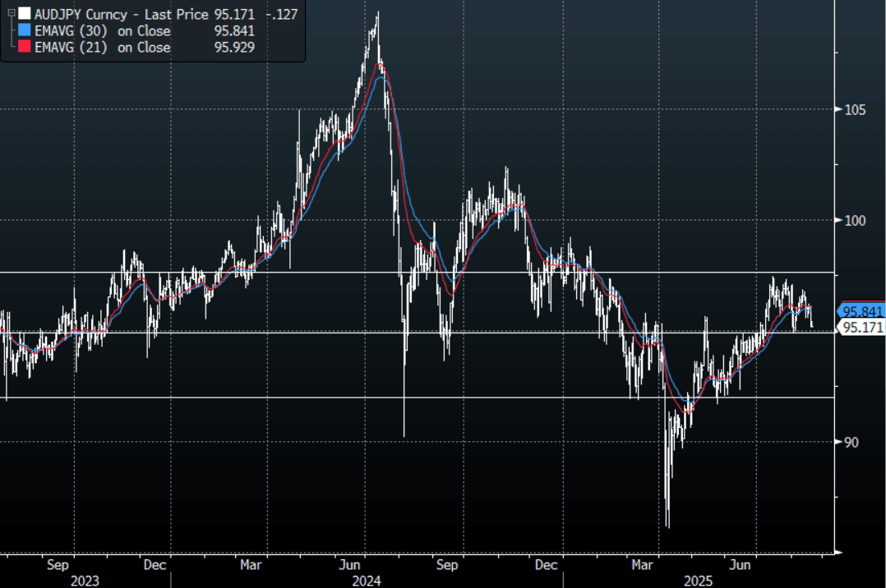Select the Sep label above 2023

click(58, 565)
